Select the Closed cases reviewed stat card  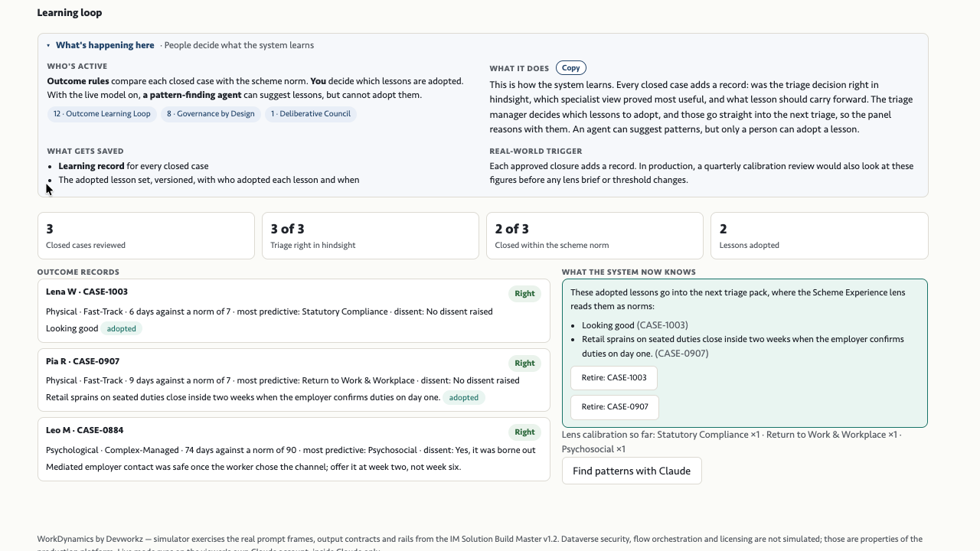pos(146,236)
